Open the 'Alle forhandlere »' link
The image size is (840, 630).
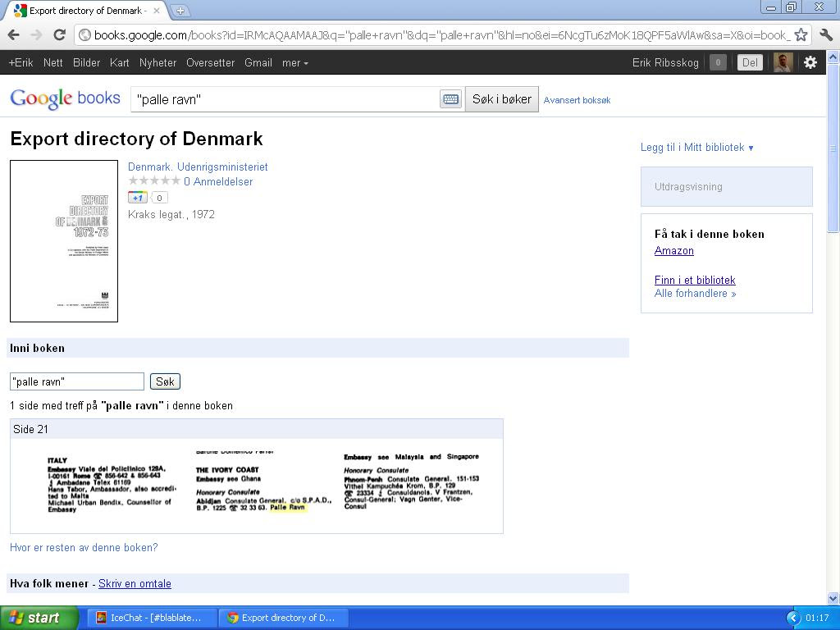(695, 293)
